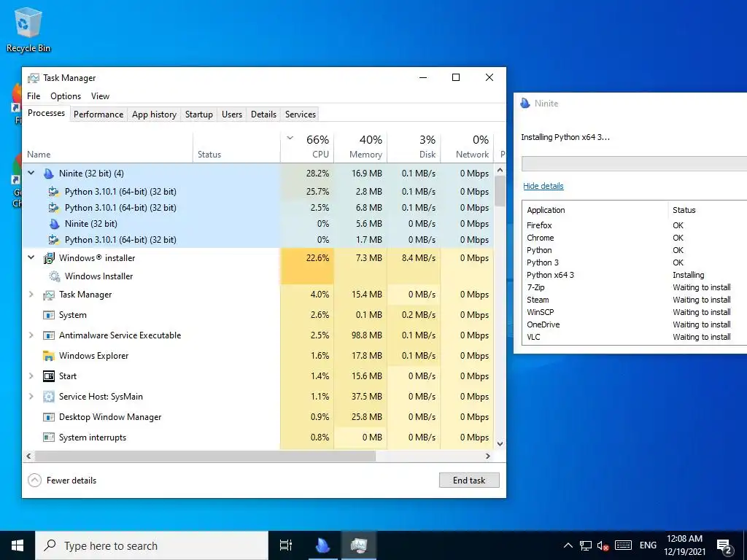Switch to the Performance tab

[98, 114]
